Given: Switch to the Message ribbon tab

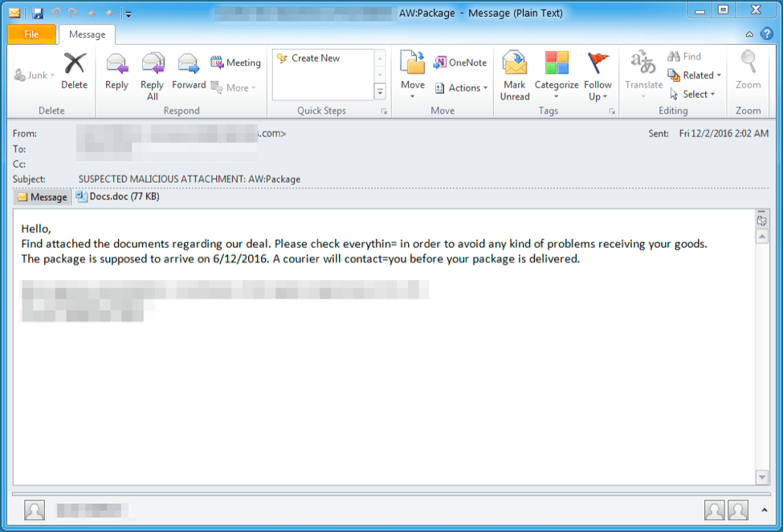Looking at the screenshot, I should pyautogui.click(x=88, y=35).
